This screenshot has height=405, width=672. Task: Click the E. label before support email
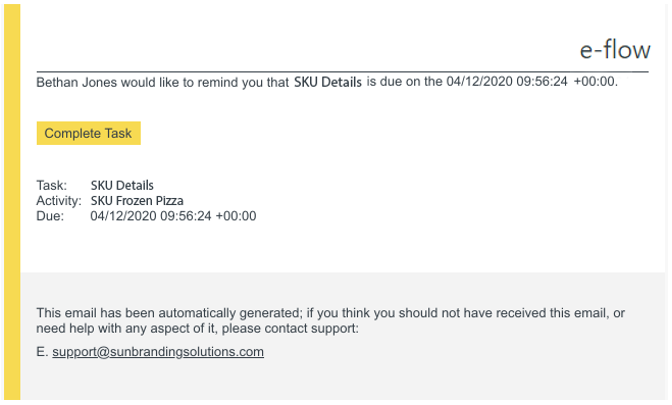tap(42, 352)
